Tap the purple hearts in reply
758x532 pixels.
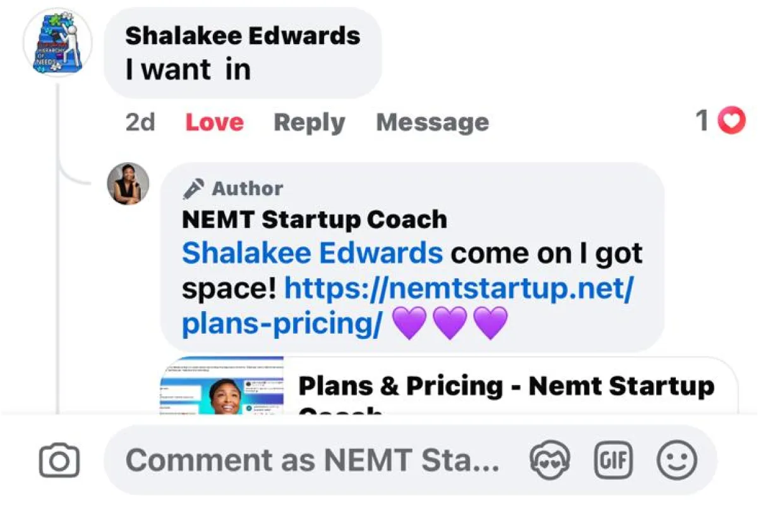click(450, 324)
